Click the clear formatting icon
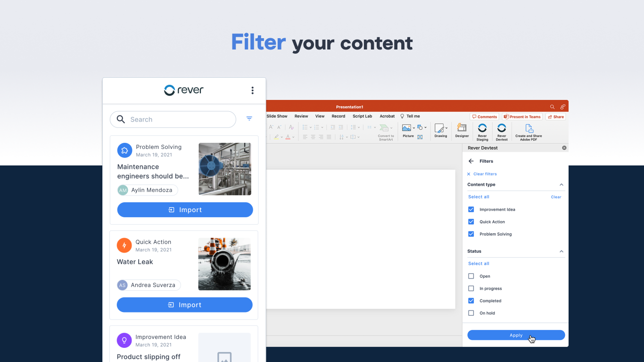 [x=291, y=127]
